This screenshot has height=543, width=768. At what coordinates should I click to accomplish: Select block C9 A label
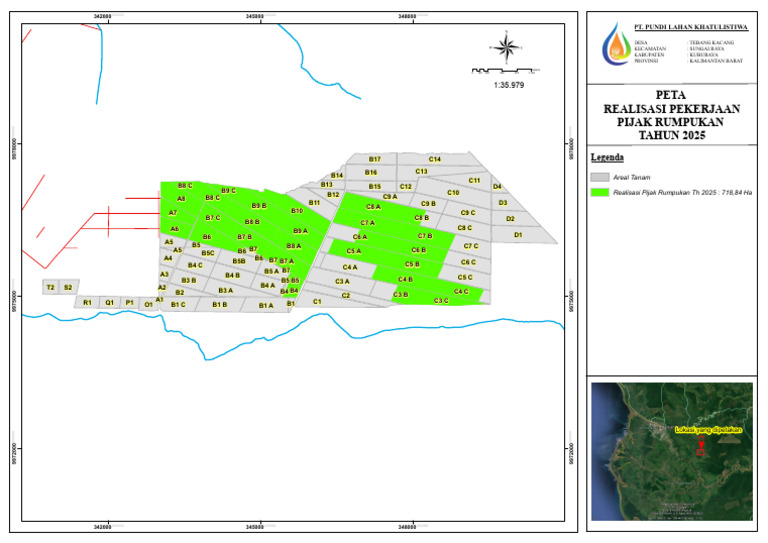[390, 197]
